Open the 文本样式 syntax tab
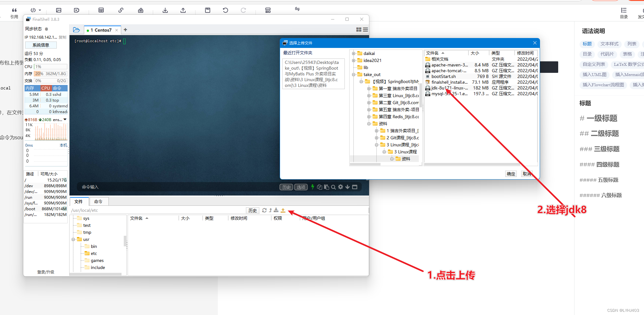Image resolution: width=644 pixels, height=315 pixels. [x=610, y=44]
